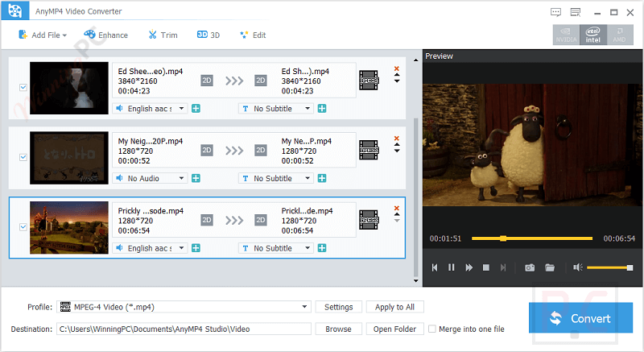Open the Add File menu
The image size is (644, 352).
point(43,35)
